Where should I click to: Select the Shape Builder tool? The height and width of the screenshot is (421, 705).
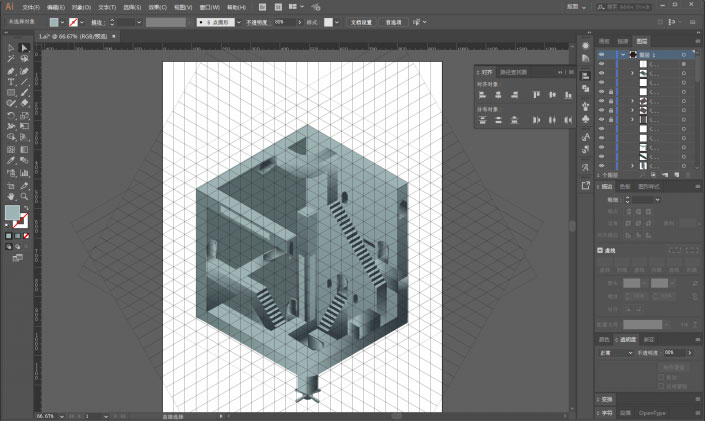coord(11,137)
